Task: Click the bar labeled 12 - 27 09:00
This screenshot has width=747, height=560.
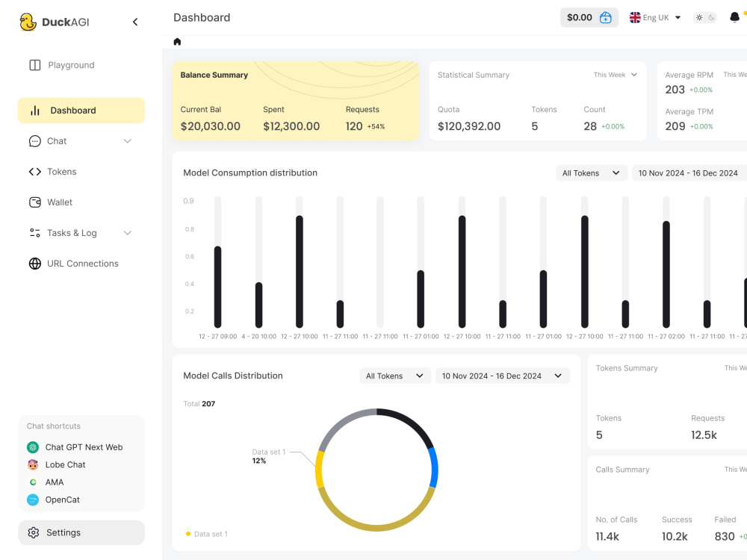Action: (x=217, y=287)
